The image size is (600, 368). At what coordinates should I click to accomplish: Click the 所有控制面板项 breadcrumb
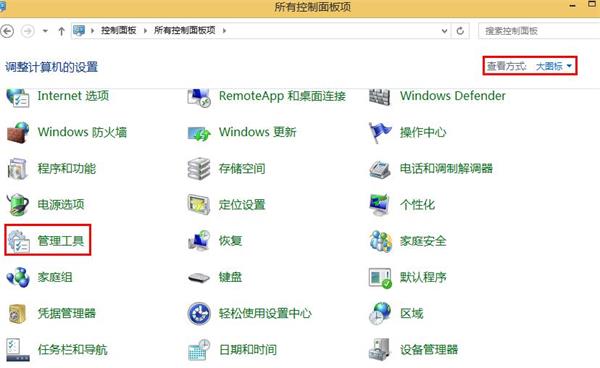pyautogui.click(x=185, y=31)
